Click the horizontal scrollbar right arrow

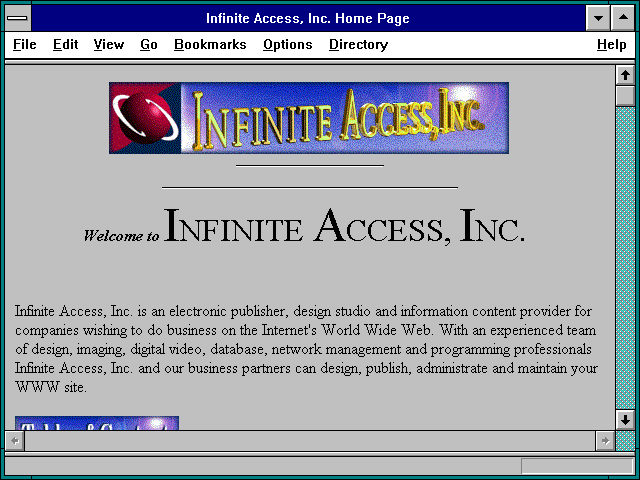click(x=605, y=441)
